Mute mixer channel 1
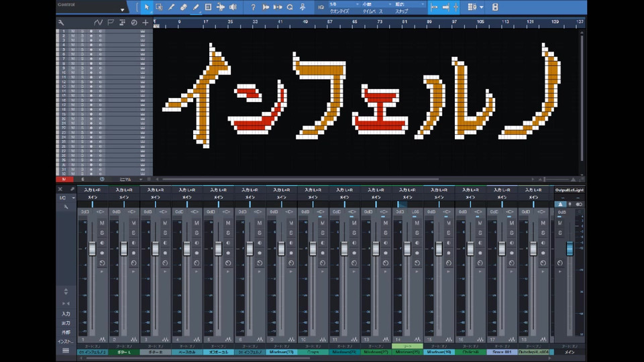 (x=102, y=223)
